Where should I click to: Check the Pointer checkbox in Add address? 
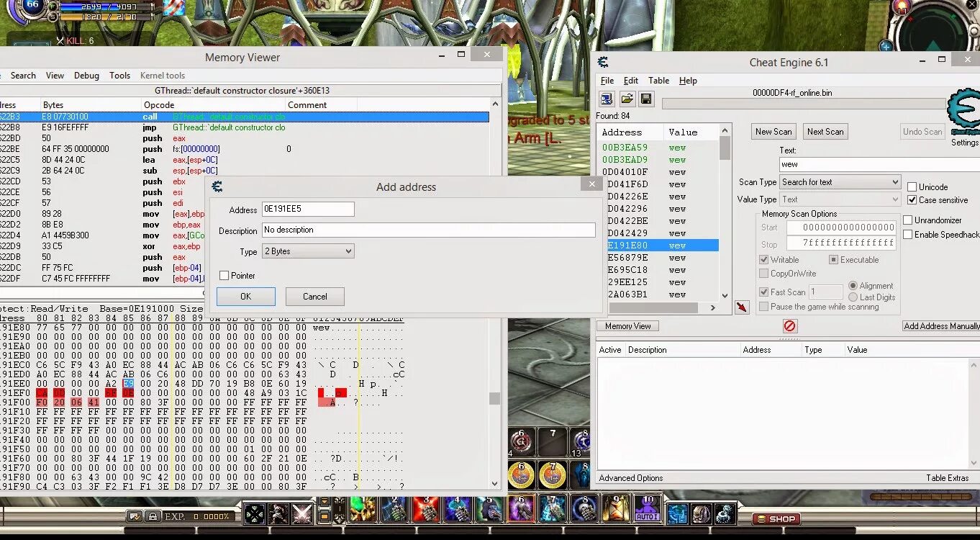[x=224, y=276]
